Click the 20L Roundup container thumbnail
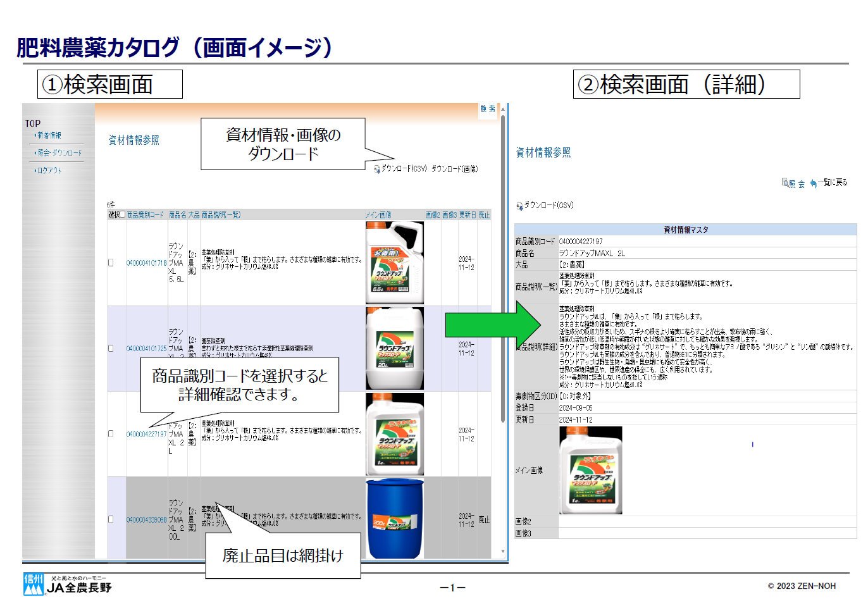The height and width of the screenshot is (601, 868). click(x=395, y=348)
